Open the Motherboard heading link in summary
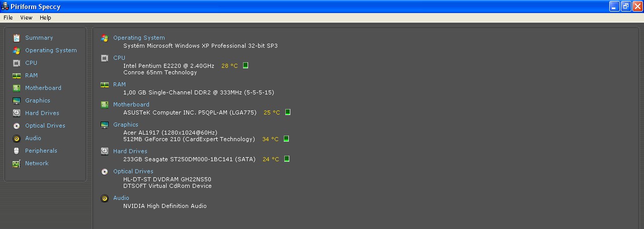The width and height of the screenshot is (644, 229). point(131,104)
